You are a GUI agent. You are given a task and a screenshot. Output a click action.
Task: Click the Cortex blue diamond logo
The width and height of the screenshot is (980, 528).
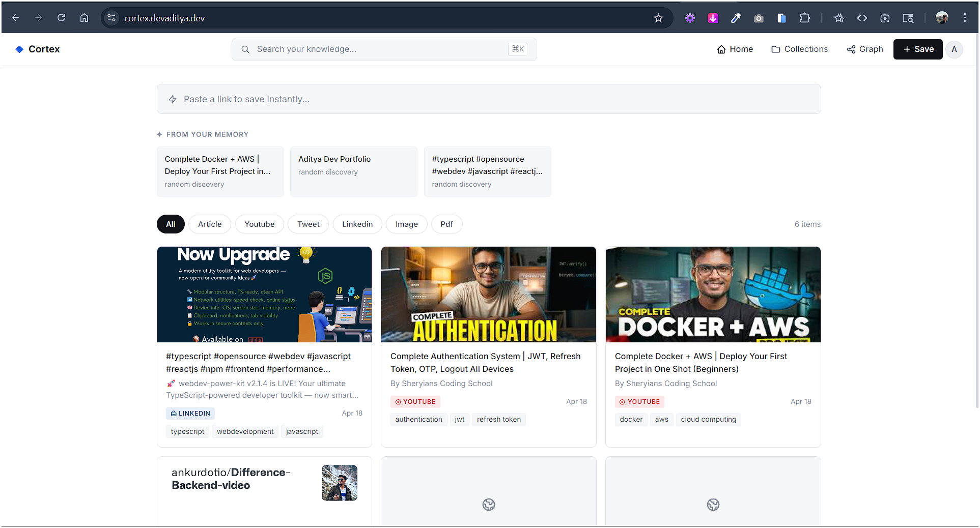[x=19, y=49]
